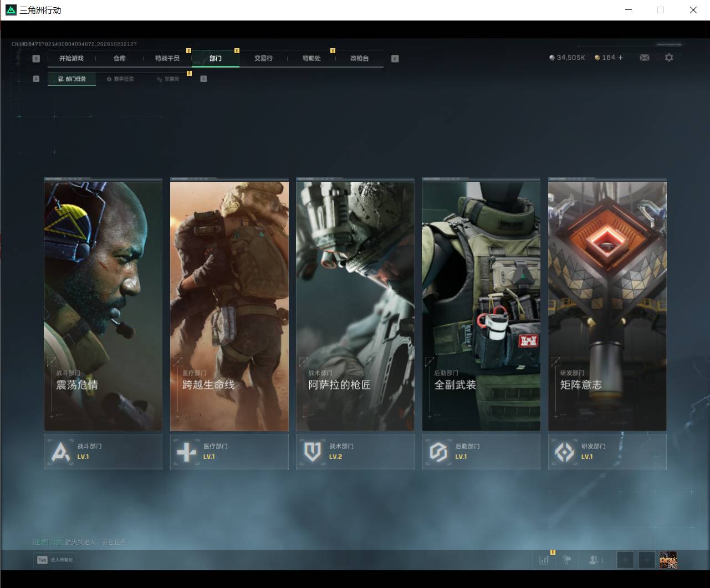Click the 后勤部门 LV.1 level panel
This screenshot has width=710, height=588.
481,452
